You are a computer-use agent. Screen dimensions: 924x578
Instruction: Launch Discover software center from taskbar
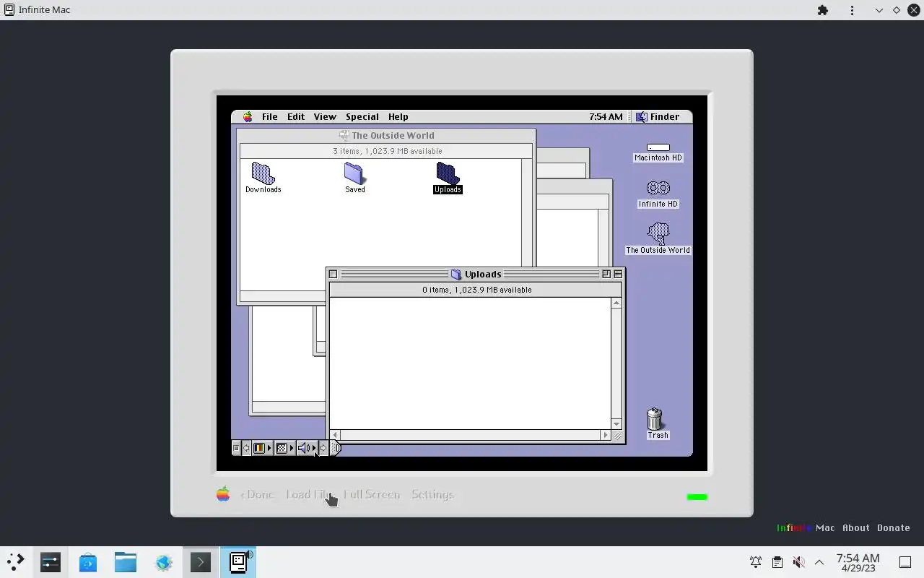[x=88, y=561]
